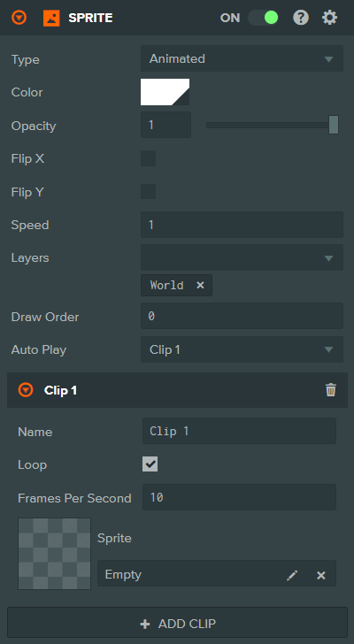
Task: Enable the Flip Y checkbox
Action: pyautogui.click(x=149, y=191)
